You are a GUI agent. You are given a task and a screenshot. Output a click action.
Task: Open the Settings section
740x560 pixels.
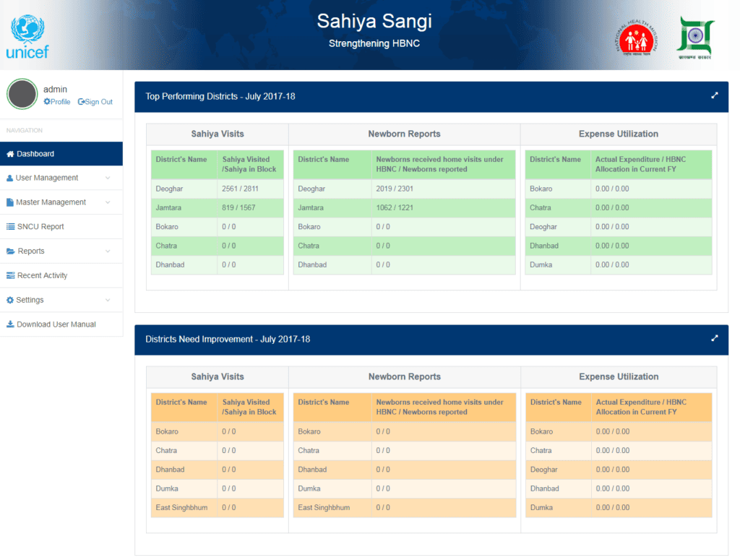(30, 299)
